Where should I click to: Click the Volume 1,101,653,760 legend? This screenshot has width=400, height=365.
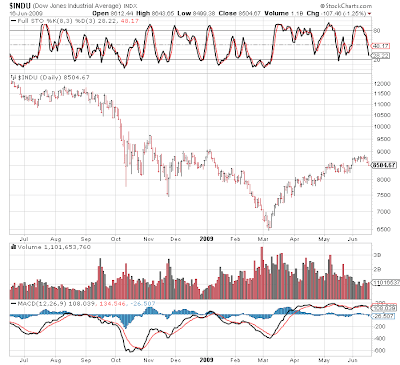click(54, 247)
